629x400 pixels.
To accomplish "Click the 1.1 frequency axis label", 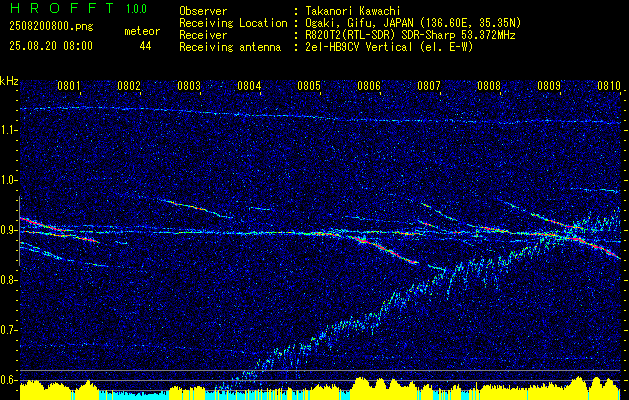I will pos(7,130).
